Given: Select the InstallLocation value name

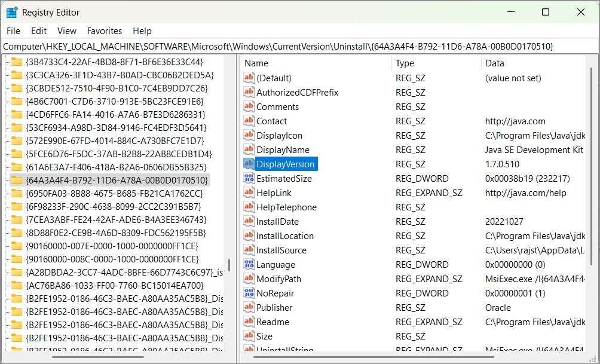Looking at the screenshot, I should click(285, 235).
